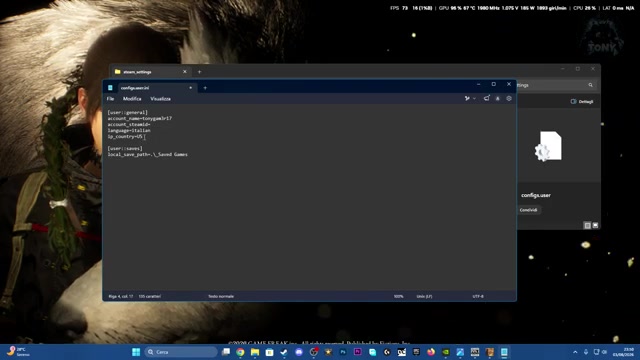
Task: Open Photoshop from the taskbar
Action: pyautogui.click(x=343, y=352)
